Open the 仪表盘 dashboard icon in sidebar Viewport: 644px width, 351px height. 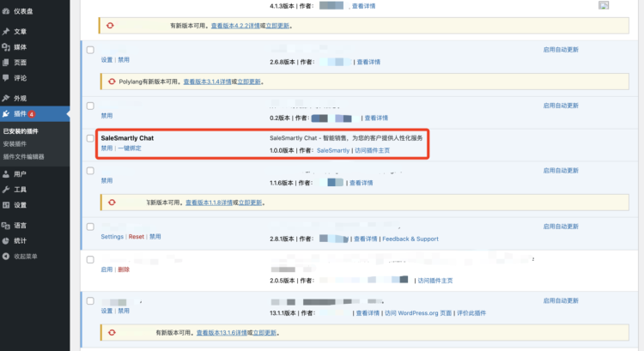click(x=6, y=11)
